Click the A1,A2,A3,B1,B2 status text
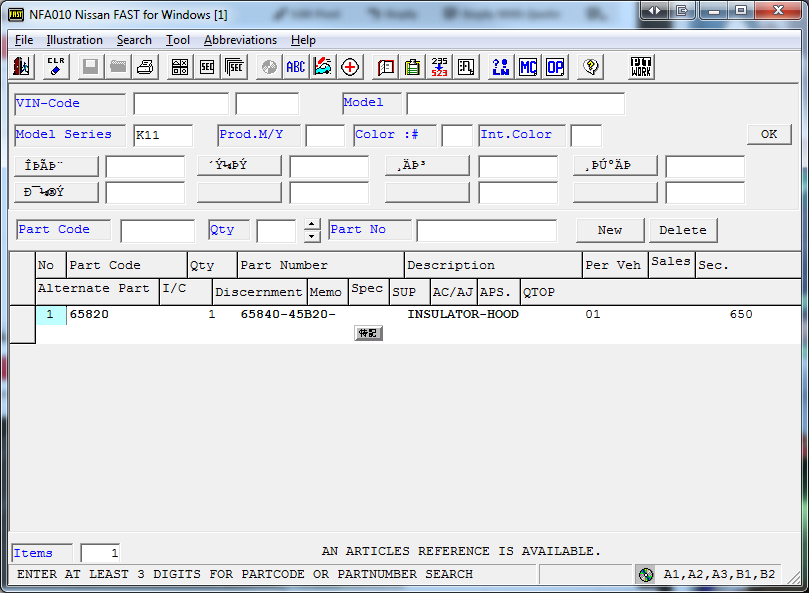The height and width of the screenshot is (593, 809). pos(719,574)
